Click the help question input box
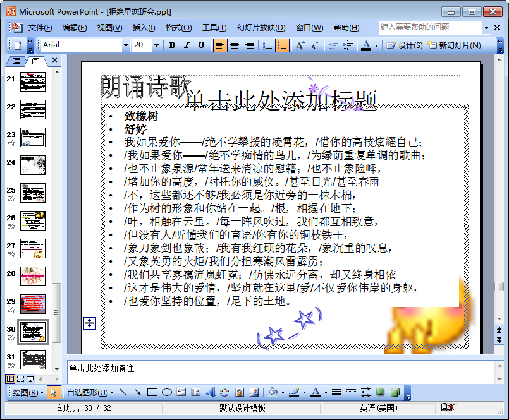Image resolution: width=509 pixels, height=420 pixels. (431, 28)
